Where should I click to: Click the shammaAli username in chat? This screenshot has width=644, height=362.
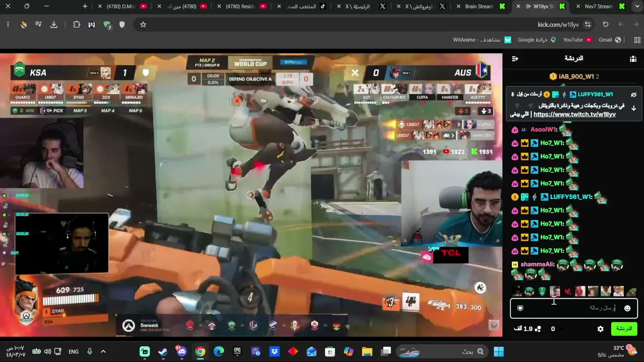point(537,264)
